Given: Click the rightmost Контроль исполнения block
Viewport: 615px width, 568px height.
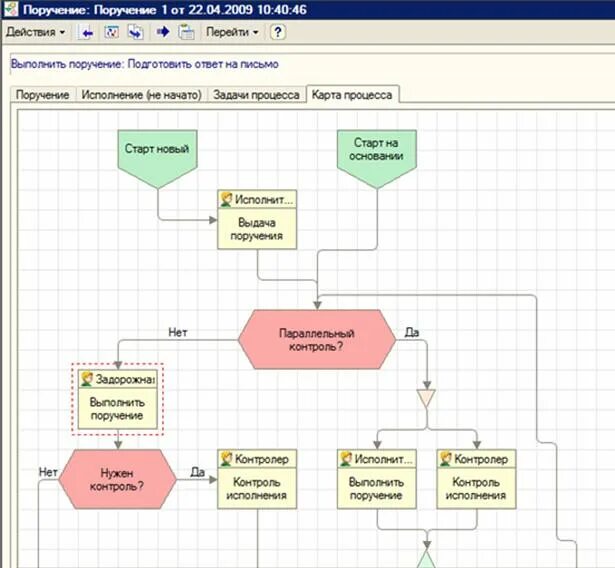Looking at the screenshot, I should coord(476,479).
